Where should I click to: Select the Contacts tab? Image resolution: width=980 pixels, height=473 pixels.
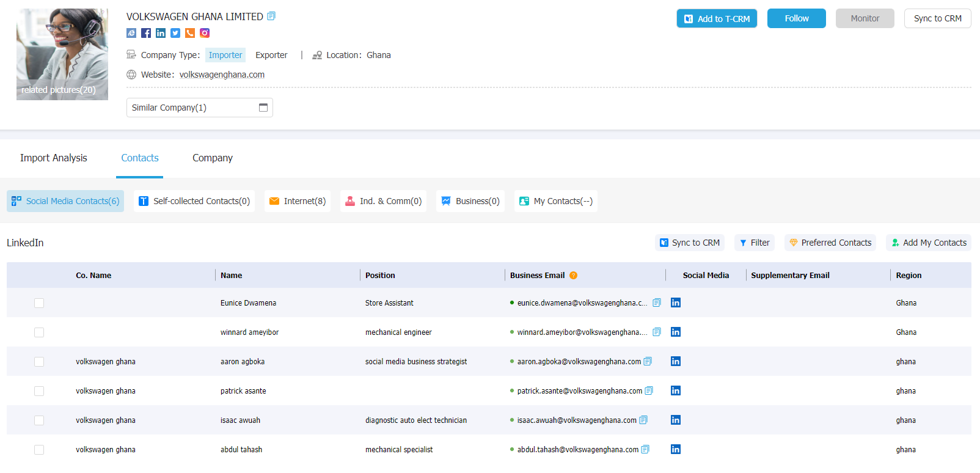point(140,158)
